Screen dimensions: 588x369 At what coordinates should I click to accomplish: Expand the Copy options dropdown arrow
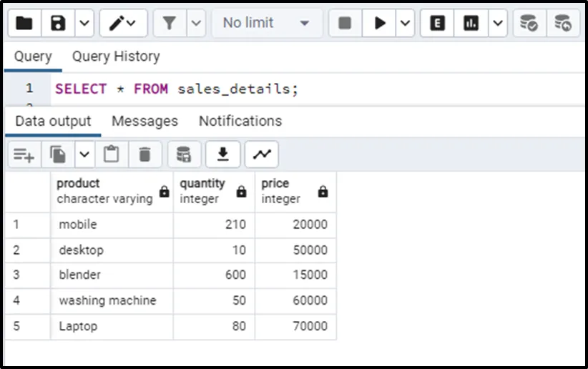(x=84, y=154)
